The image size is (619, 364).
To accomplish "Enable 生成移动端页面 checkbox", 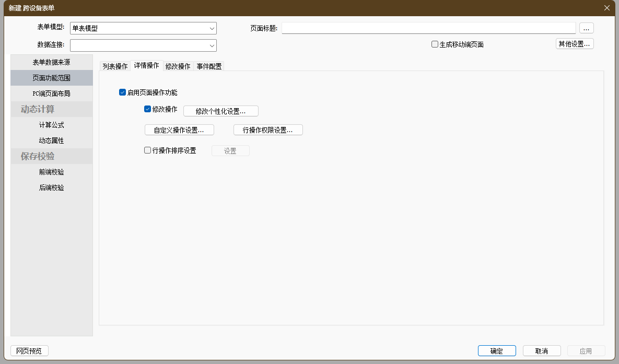I will click(x=435, y=44).
